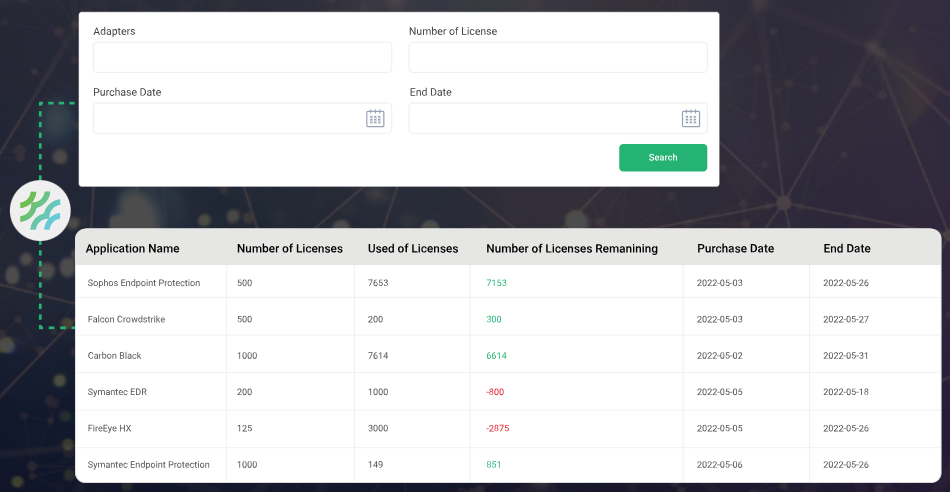Click the Purchase Date column header

coord(736,248)
